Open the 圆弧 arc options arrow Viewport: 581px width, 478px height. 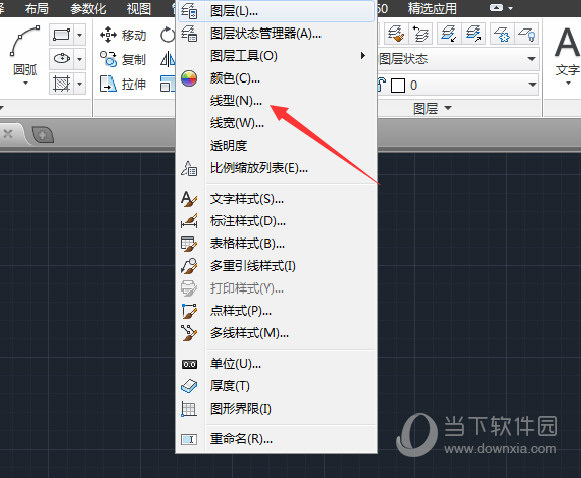[25, 83]
